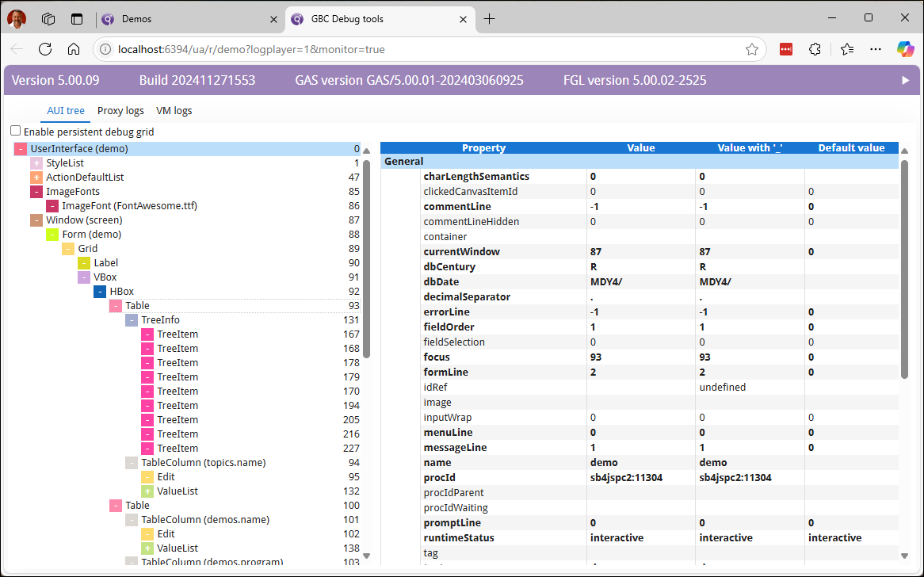The height and width of the screenshot is (577, 924).
Task: Open the browser extensions puzzle icon
Action: click(815, 49)
